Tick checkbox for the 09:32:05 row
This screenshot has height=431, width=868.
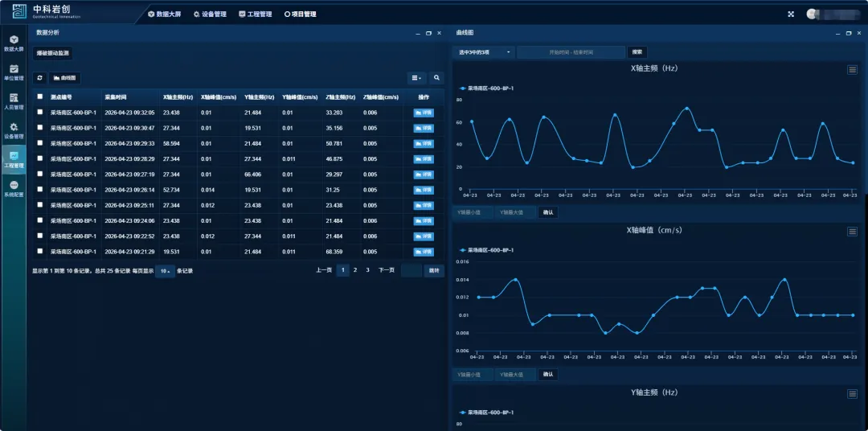pyautogui.click(x=39, y=113)
